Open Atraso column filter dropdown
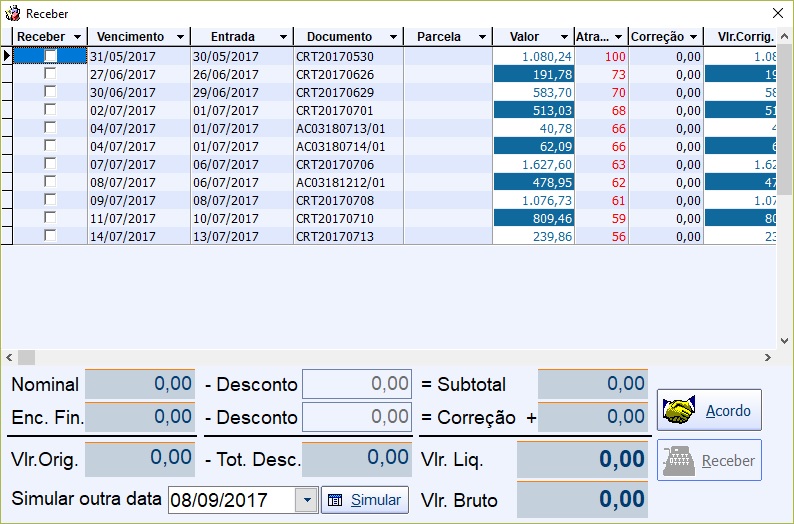Viewport: 794px width, 524px height. click(x=618, y=37)
